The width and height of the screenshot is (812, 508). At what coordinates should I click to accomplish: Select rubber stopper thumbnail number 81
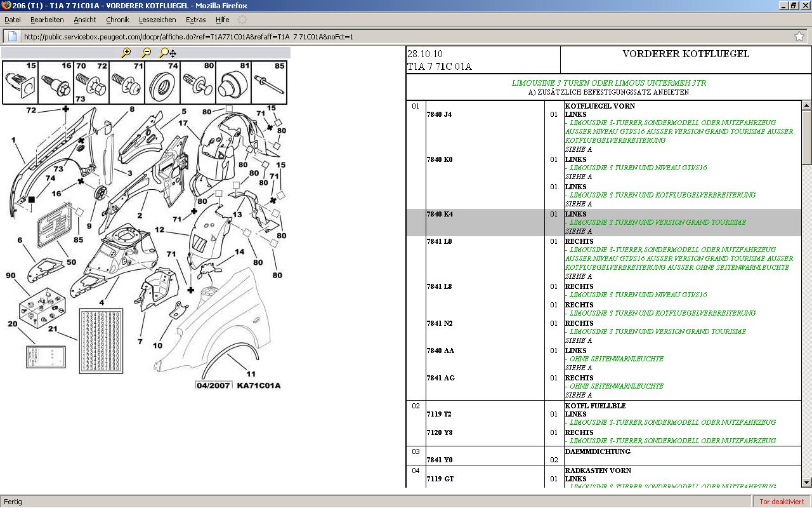coord(233,83)
